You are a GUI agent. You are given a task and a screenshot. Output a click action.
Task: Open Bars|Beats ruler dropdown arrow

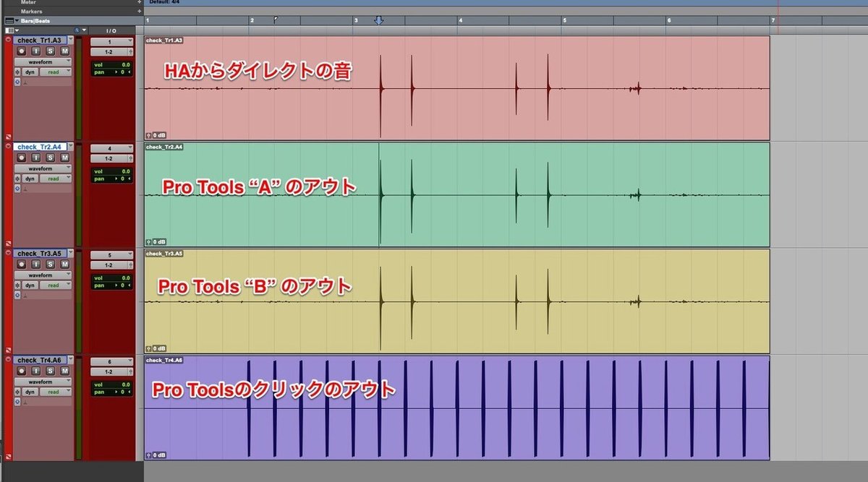[x=17, y=21]
